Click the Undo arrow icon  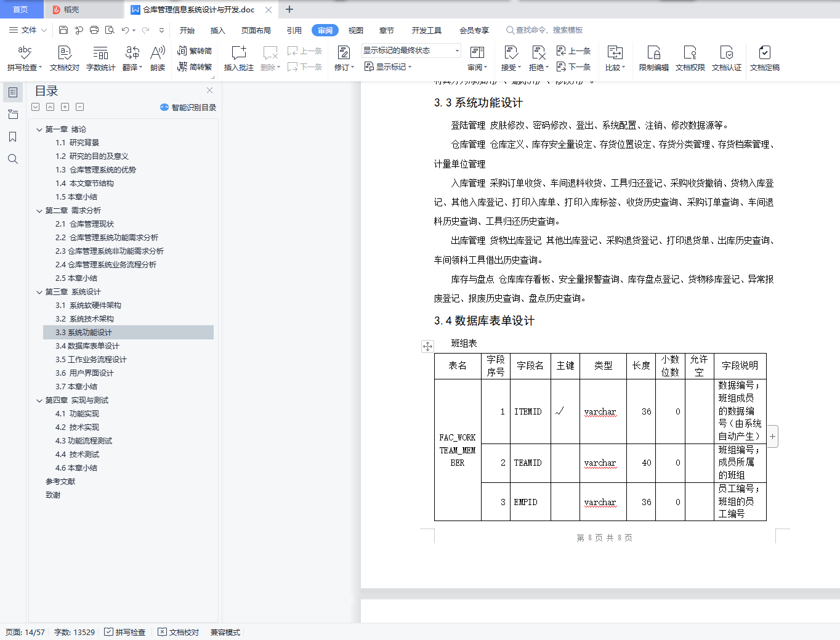(x=125, y=30)
